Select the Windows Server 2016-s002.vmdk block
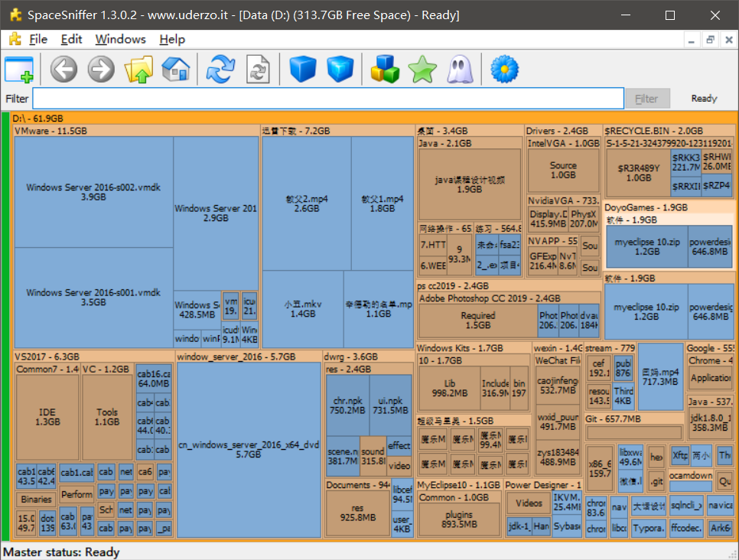The image size is (739, 560). 93,192
